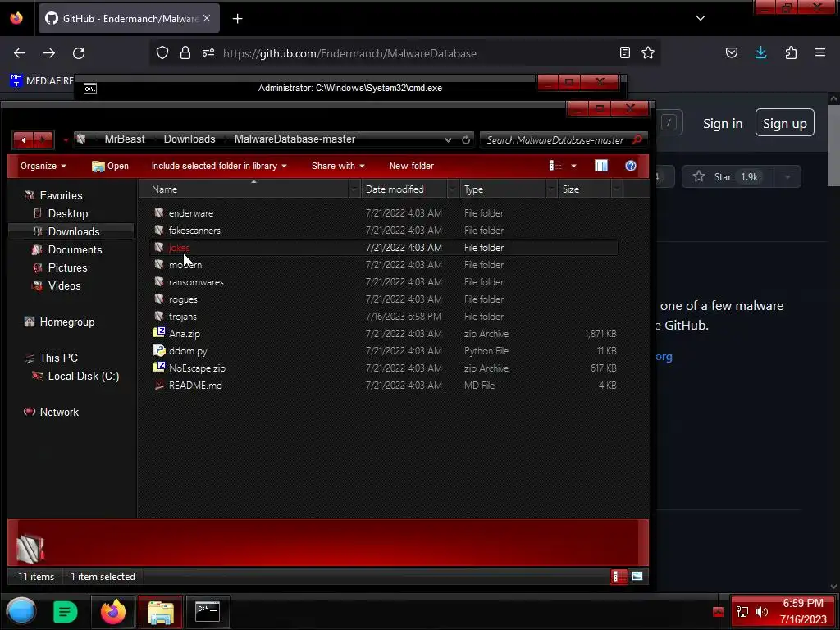Click the address bar URL
Screen dimensions: 840x630
point(349,53)
